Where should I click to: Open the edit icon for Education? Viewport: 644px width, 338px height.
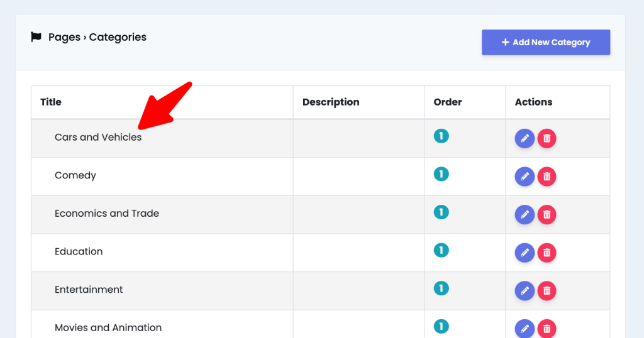click(525, 253)
